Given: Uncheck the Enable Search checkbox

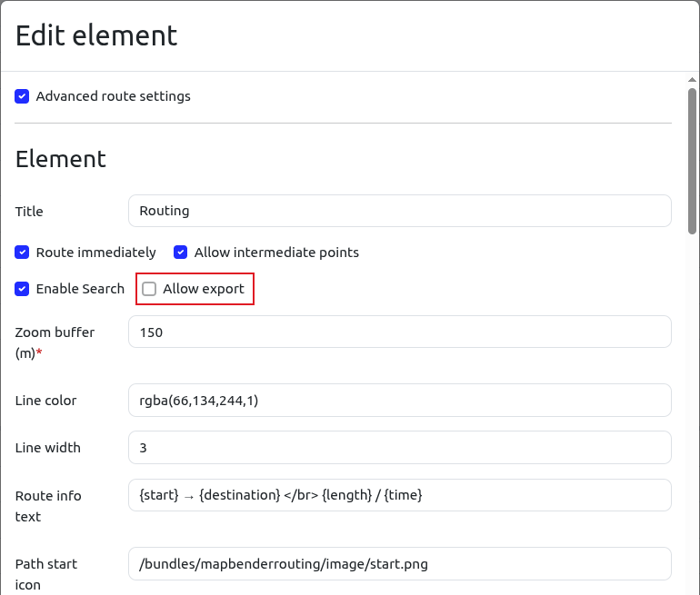Looking at the screenshot, I should (x=22, y=289).
